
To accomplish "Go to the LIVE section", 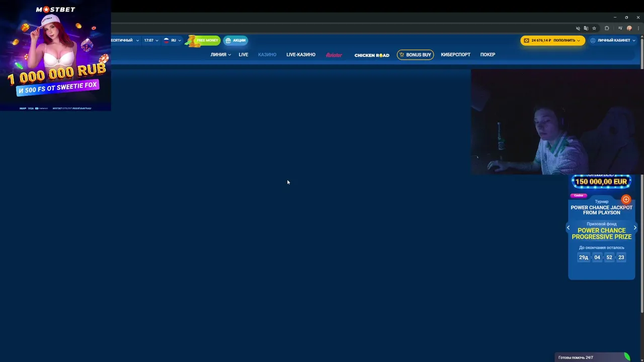I will (244, 55).
